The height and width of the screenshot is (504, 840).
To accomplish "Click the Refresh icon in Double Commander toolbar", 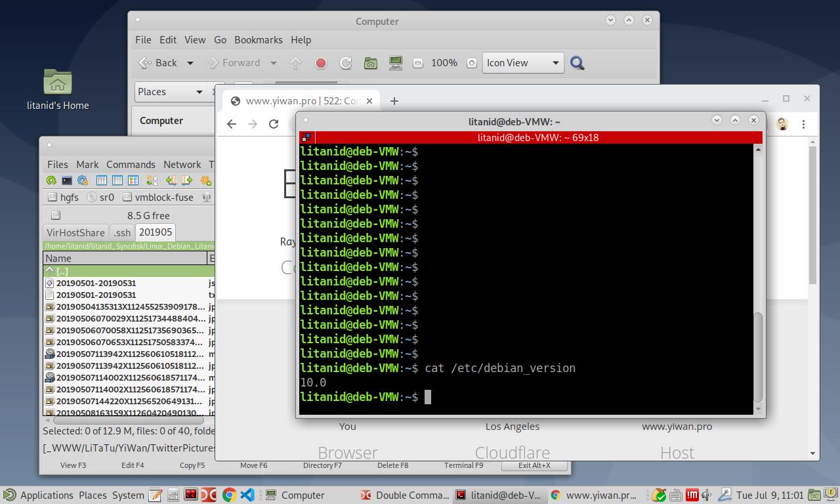I will click(x=51, y=180).
